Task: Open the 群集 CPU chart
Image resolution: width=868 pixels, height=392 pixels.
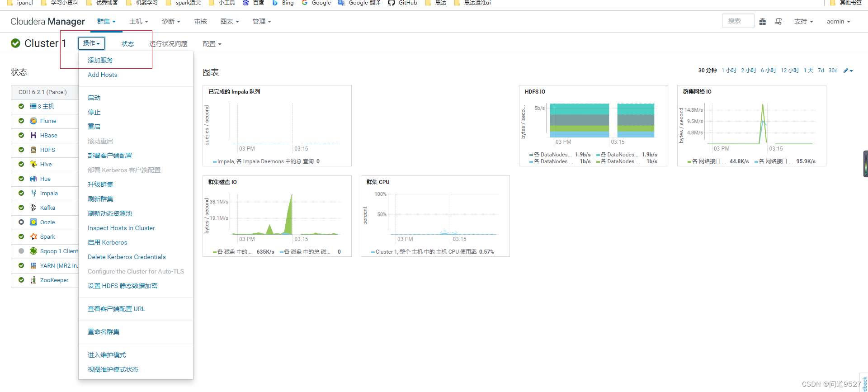Action: coord(435,216)
